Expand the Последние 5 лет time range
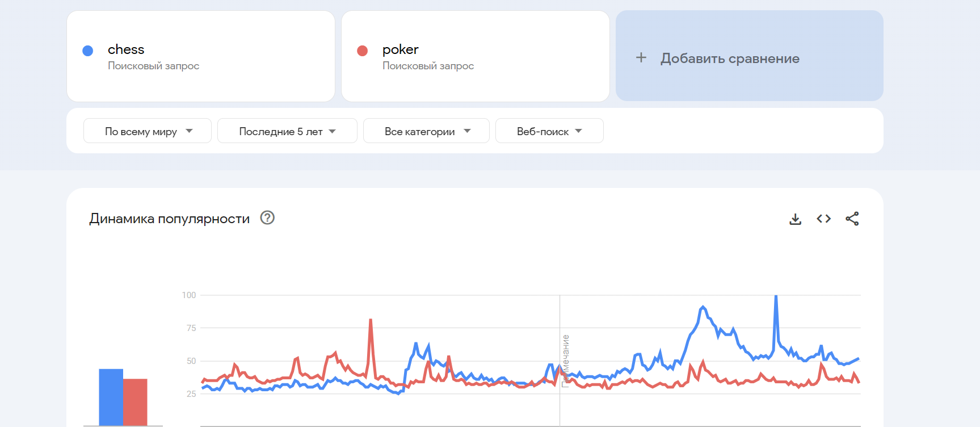 click(287, 131)
